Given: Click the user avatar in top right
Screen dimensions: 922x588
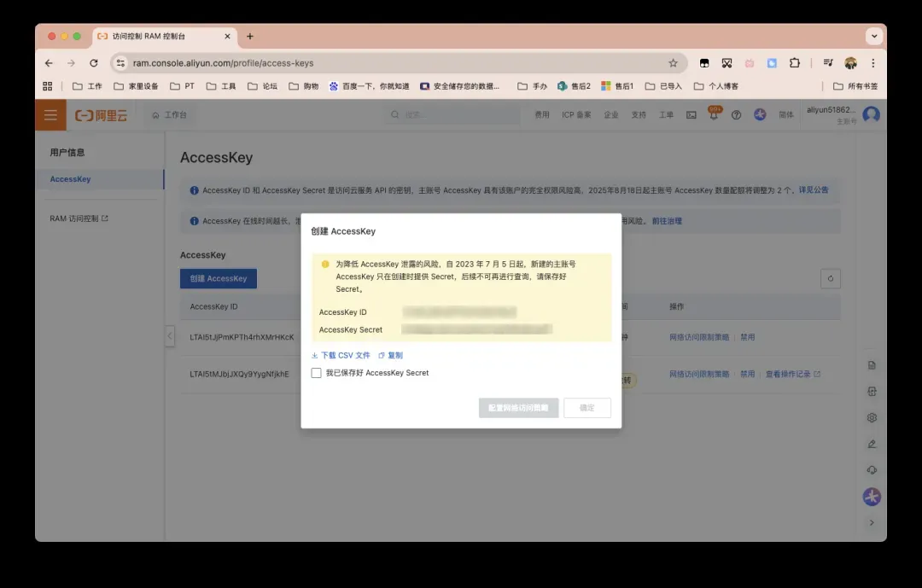Looking at the screenshot, I should coord(871,114).
